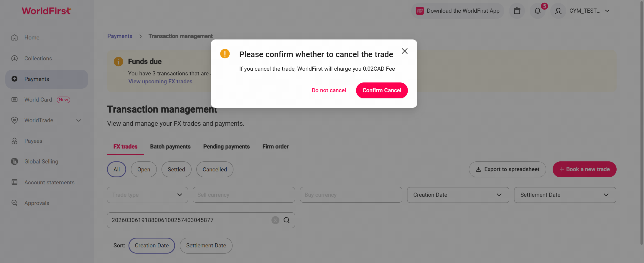Close the cancel trade dialog
Screen dimensions: 644x263
tap(405, 51)
